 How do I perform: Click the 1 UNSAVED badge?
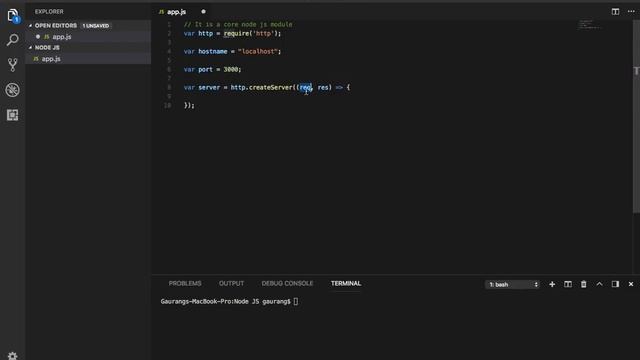click(x=96, y=26)
